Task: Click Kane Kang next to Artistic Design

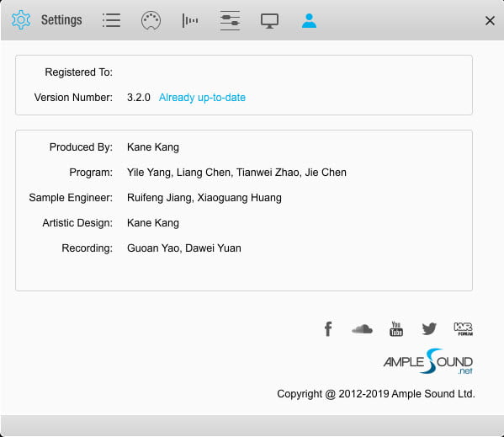Action: pyautogui.click(x=153, y=223)
